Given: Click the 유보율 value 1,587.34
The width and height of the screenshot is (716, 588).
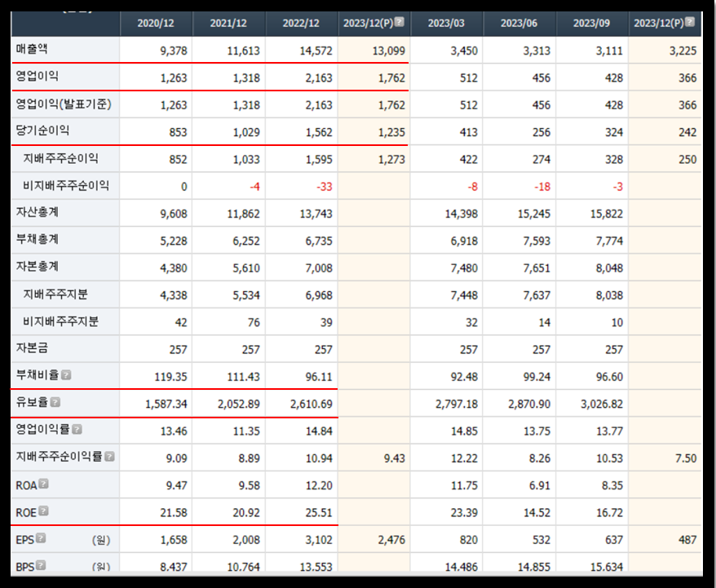Looking at the screenshot, I should 166,404.
